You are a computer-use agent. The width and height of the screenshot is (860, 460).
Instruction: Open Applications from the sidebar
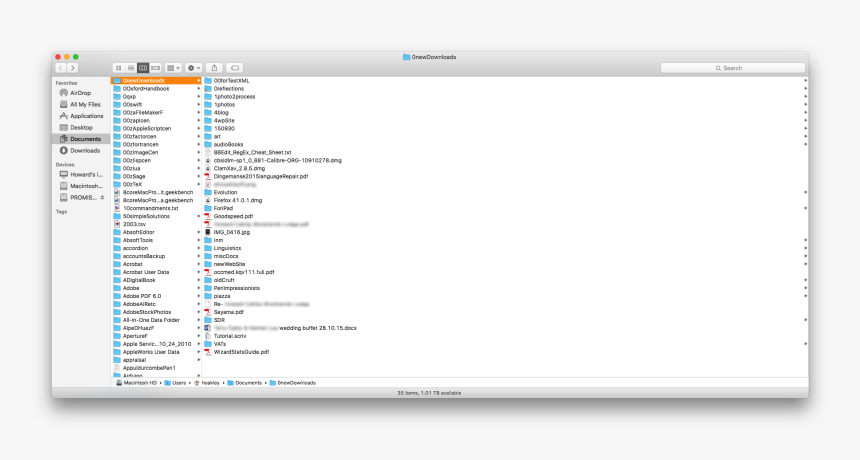pos(81,116)
